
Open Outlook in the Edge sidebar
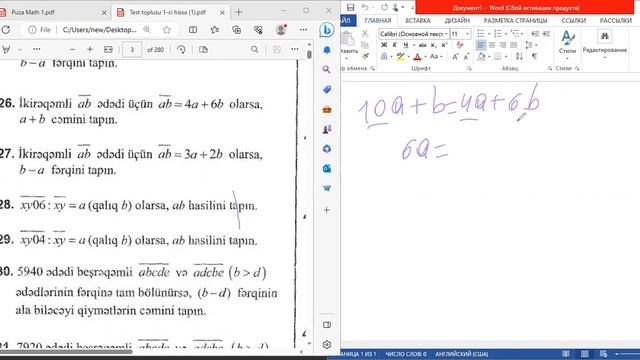[x=327, y=169]
